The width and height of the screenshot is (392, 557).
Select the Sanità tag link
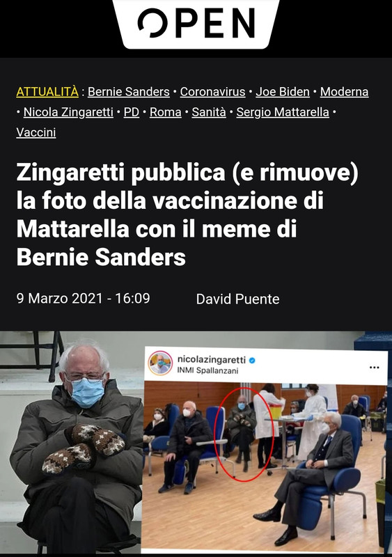pyautogui.click(x=209, y=112)
